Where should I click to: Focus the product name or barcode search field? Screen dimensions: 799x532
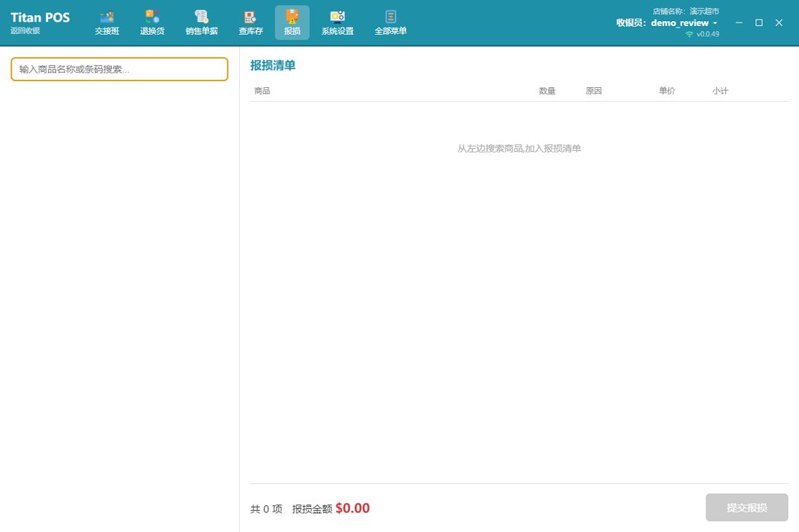(119, 69)
